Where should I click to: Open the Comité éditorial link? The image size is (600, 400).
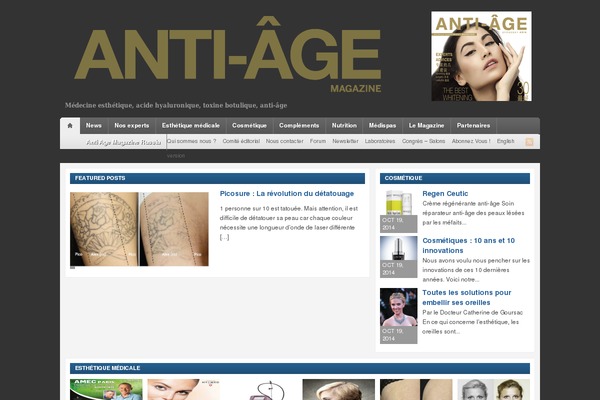point(241,141)
